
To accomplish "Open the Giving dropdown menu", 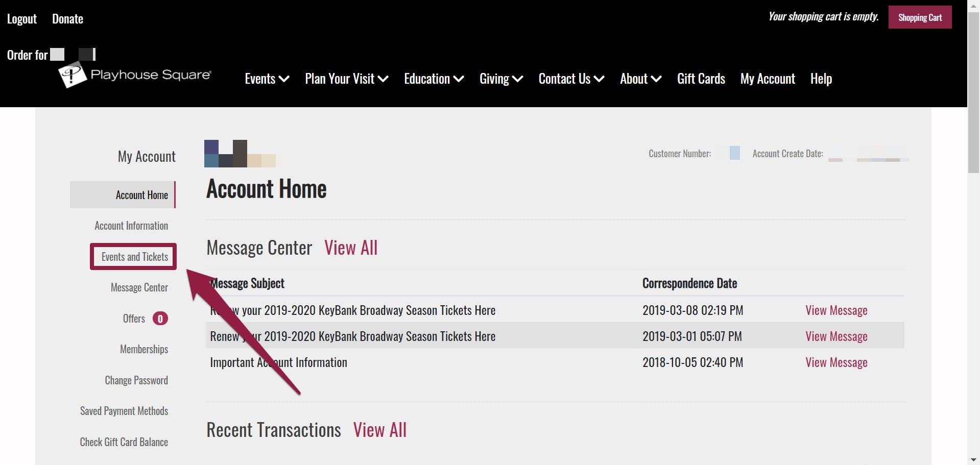I will tap(500, 79).
